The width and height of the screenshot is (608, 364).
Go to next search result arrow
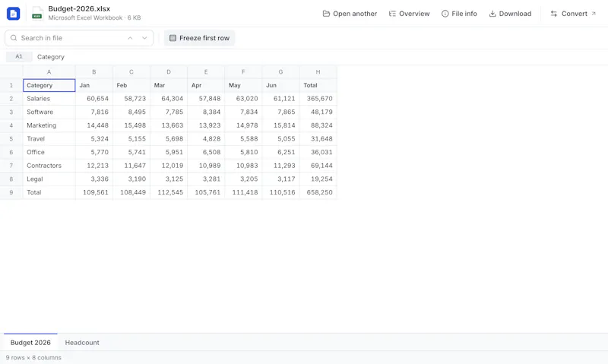pyautogui.click(x=144, y=38)
